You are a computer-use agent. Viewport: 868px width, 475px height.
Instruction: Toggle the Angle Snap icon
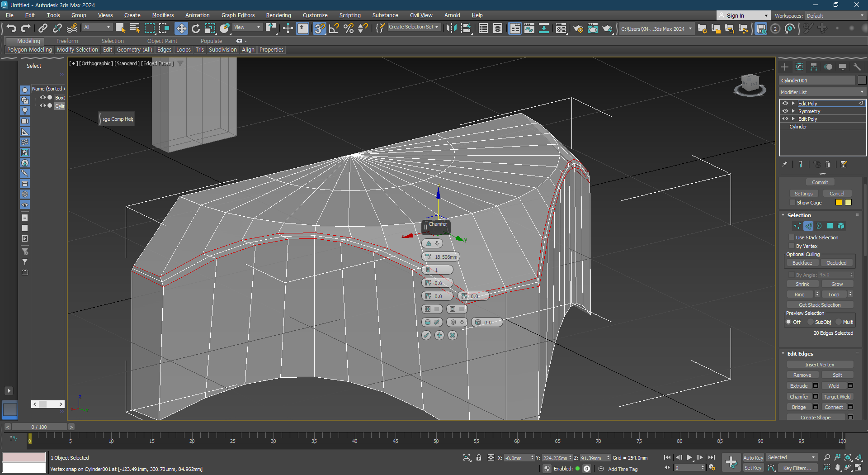[x=334, y=28]
